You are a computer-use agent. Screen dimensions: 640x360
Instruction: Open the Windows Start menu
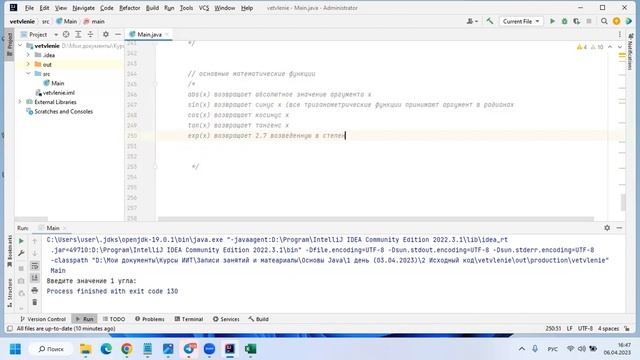click(x=16, y=349)
